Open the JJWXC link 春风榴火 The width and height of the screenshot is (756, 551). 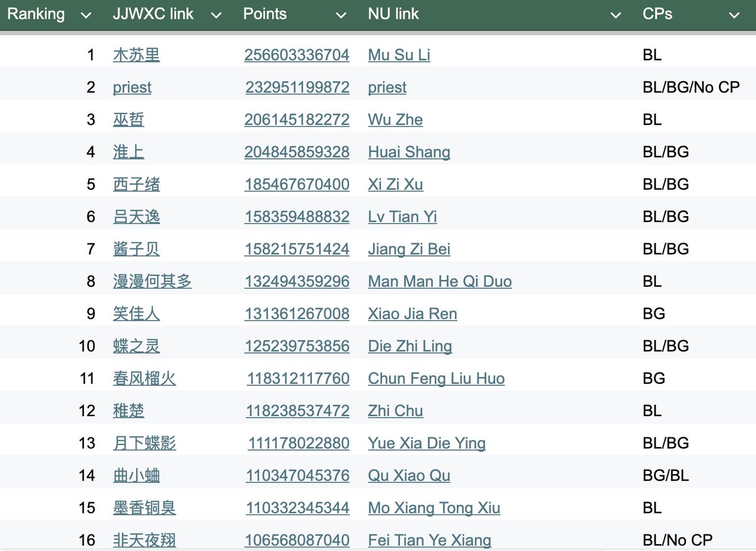[x=144, y=378]
